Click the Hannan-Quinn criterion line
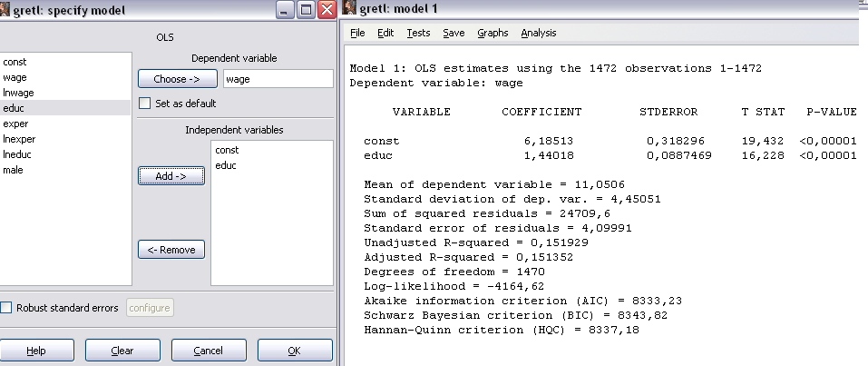Image resolution: width=868 pixels, height=366 pixels. [502, 330]
